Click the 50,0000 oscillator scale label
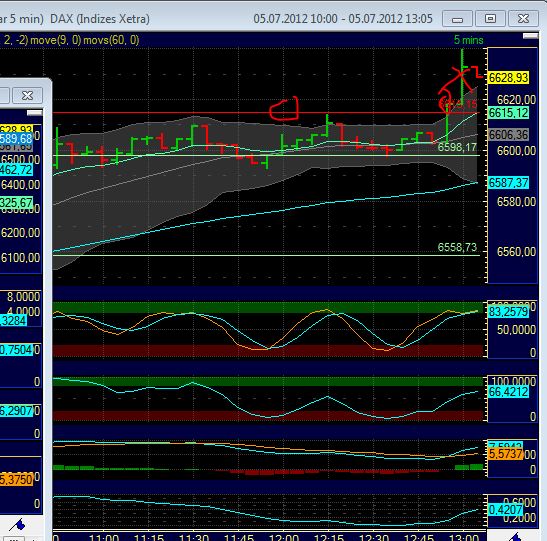The width and height of the screenshot is (547, 541). click(516, 330)
